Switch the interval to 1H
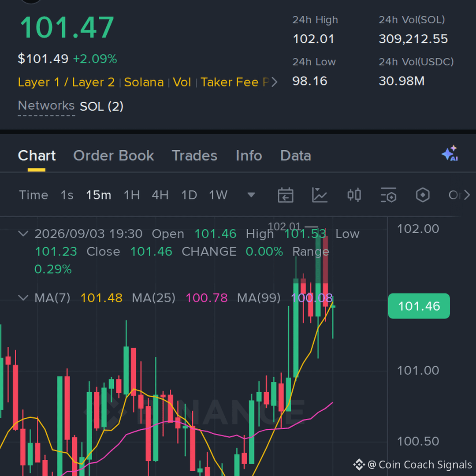Viewport: 476px width, 476px height. (132, 195)
